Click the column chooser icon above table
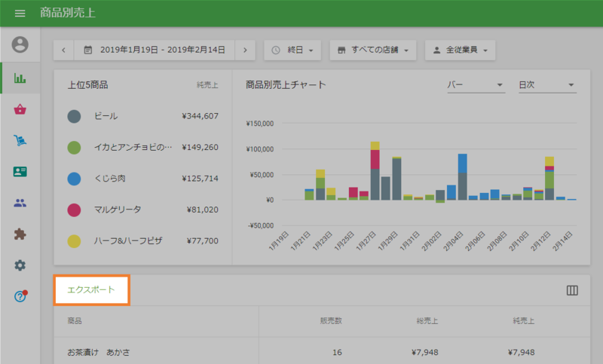Viewport: 603px width, 364px height. 571,291
